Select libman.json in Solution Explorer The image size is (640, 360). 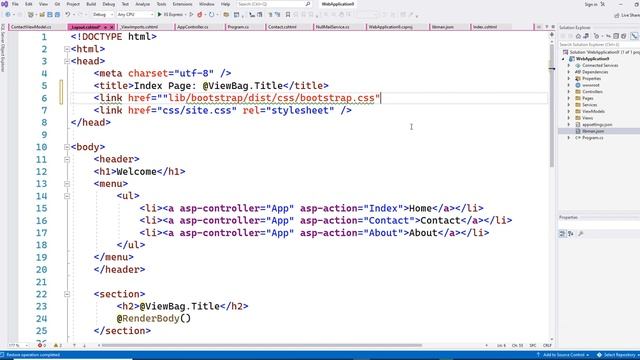(593, 131)
